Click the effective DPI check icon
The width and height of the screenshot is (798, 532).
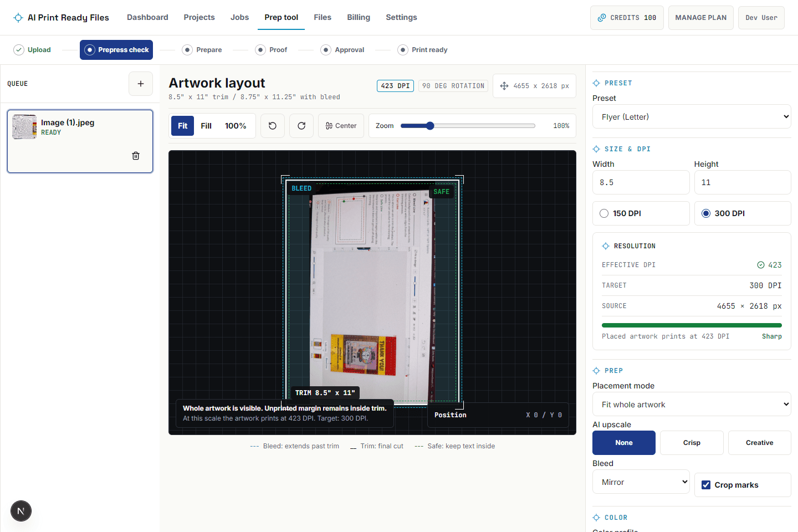pyautogui.click(x=761, y=265)
